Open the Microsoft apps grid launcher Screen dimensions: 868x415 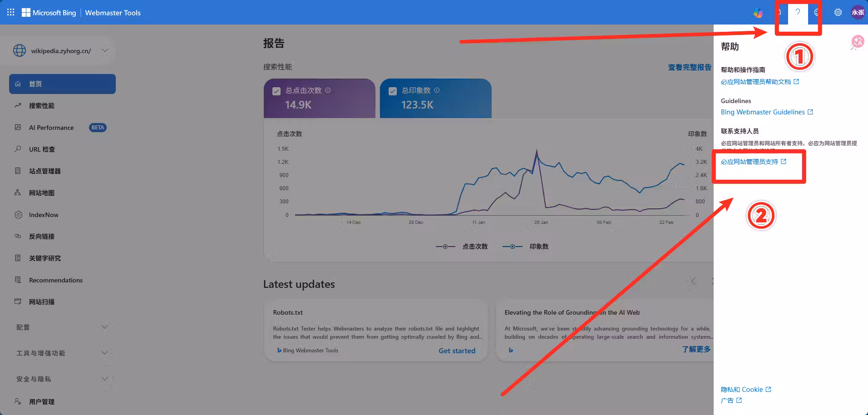point(11,12)
